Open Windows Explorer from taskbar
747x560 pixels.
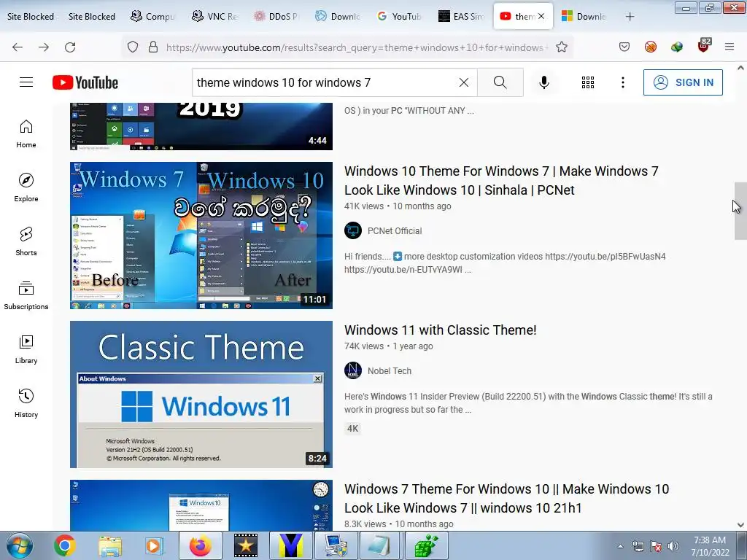tap(110, 545)
